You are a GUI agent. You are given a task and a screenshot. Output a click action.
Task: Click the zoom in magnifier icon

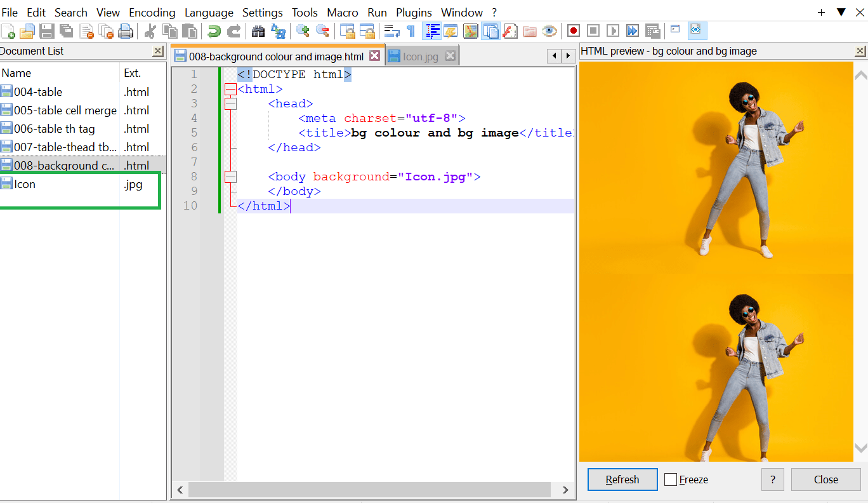pos(302,30)
